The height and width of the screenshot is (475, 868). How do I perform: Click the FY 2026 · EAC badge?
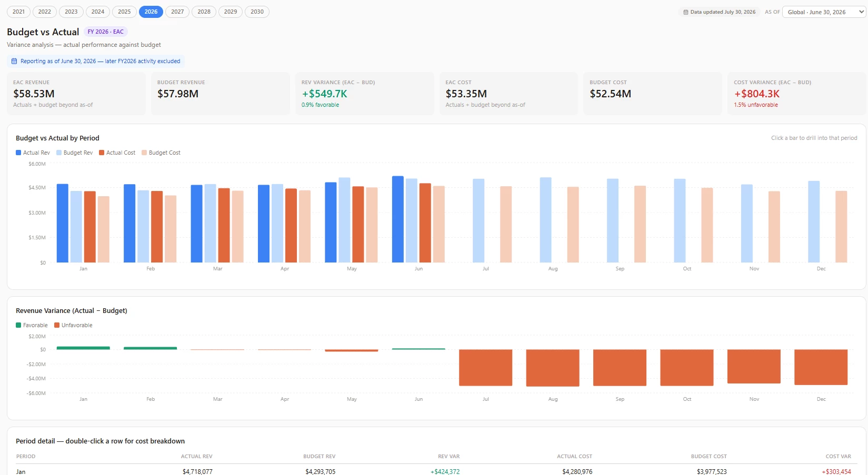pos(106,32)
